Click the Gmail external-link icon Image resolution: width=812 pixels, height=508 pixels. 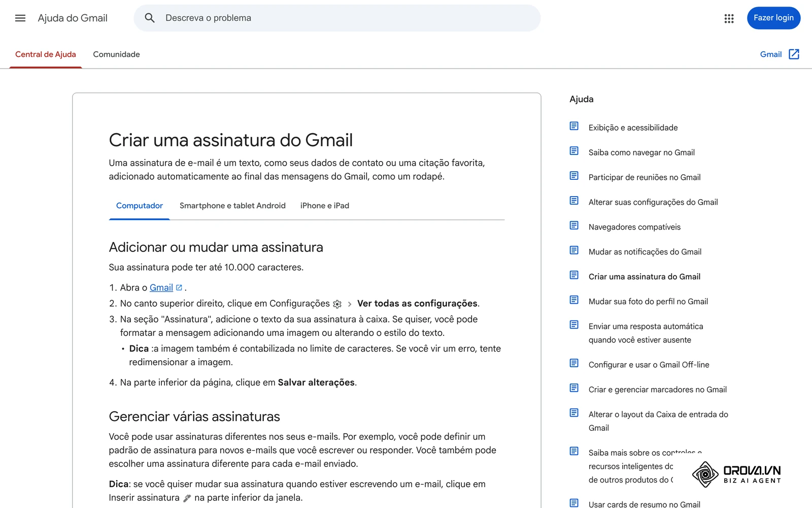click(794, 54)
